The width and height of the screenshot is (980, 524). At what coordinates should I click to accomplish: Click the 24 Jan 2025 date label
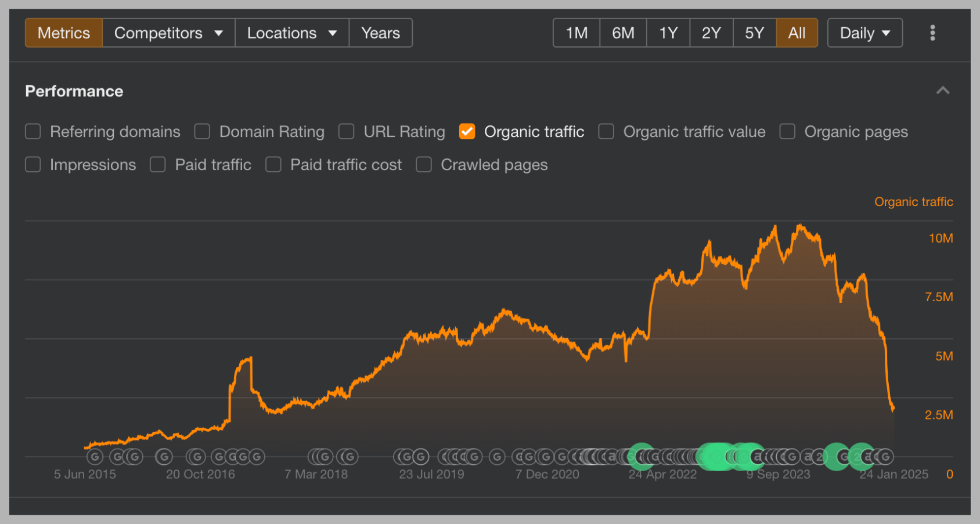point(893,474)
